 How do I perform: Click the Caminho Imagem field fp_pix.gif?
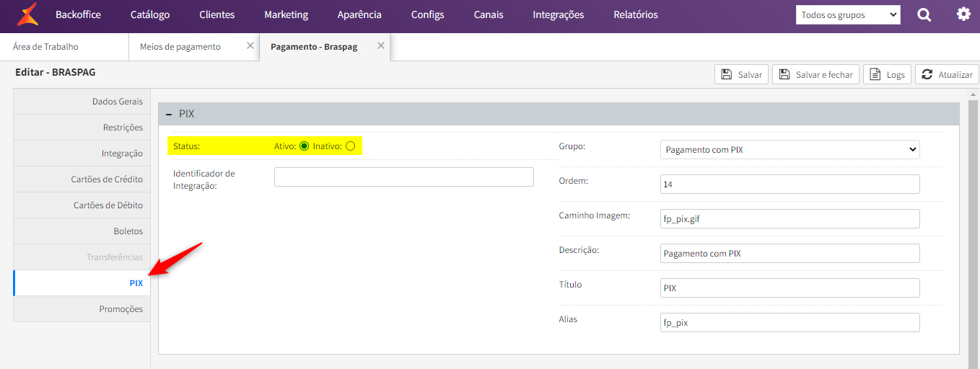click(790, 218)
